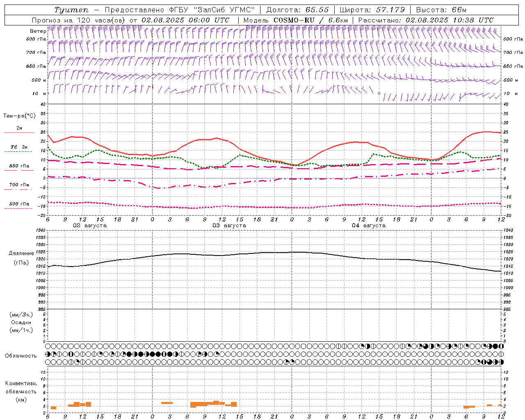525x420 pixels.
Task: Select the provider text ФГБУ "ЗапСиб УГМС"
Action: (x=212, y=10)
